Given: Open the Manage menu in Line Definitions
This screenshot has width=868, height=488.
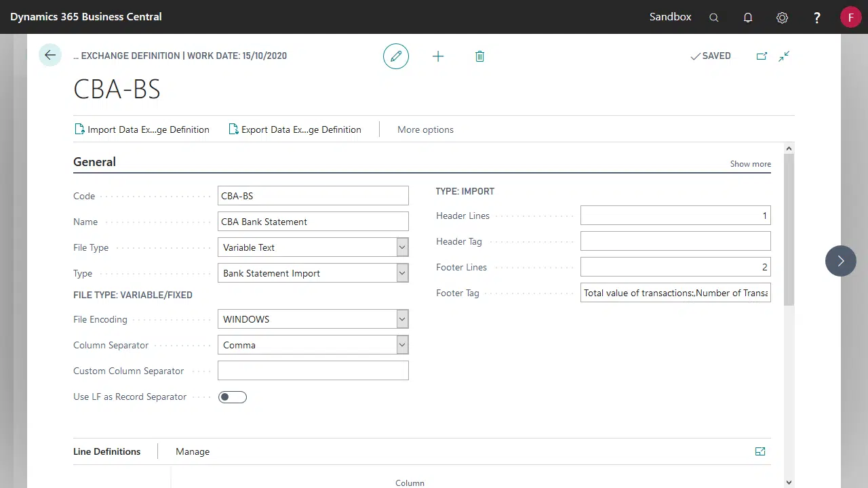Looking at the screenshot, I should 193,451.
